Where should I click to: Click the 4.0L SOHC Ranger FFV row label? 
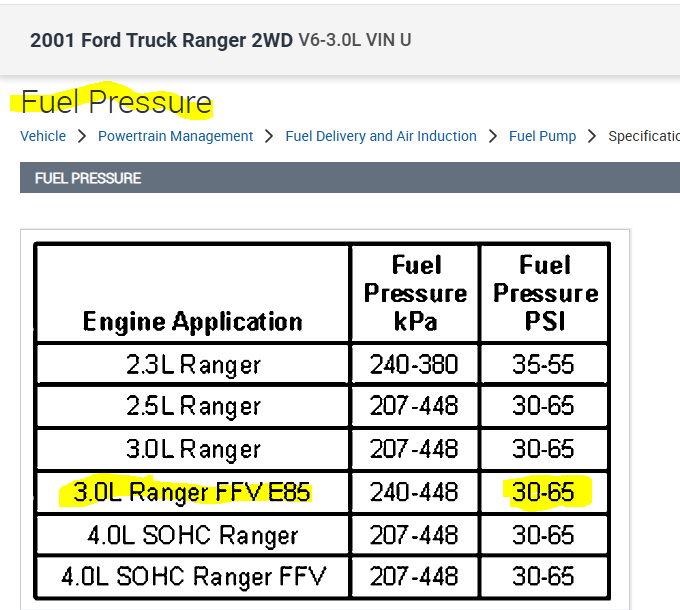(192, 577)
